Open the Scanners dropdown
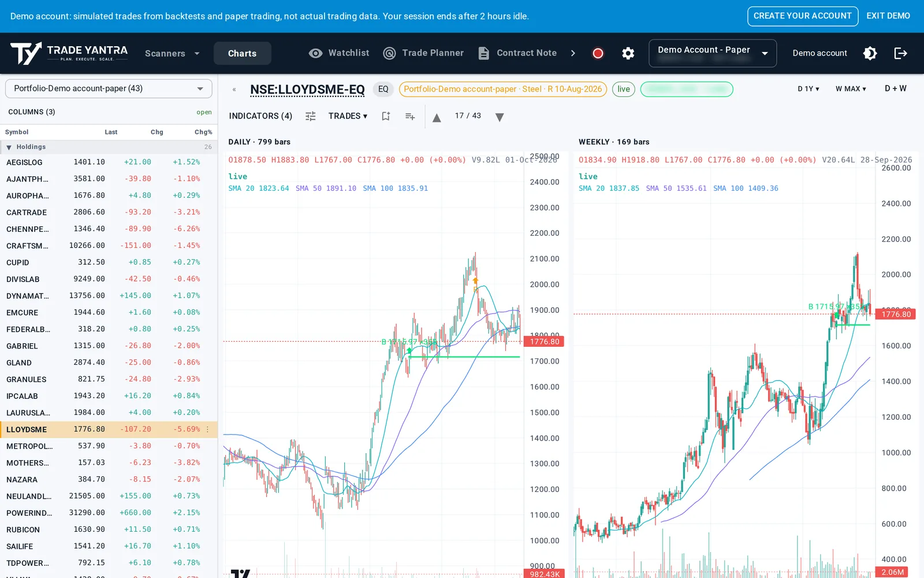 (x=172, y=53)
